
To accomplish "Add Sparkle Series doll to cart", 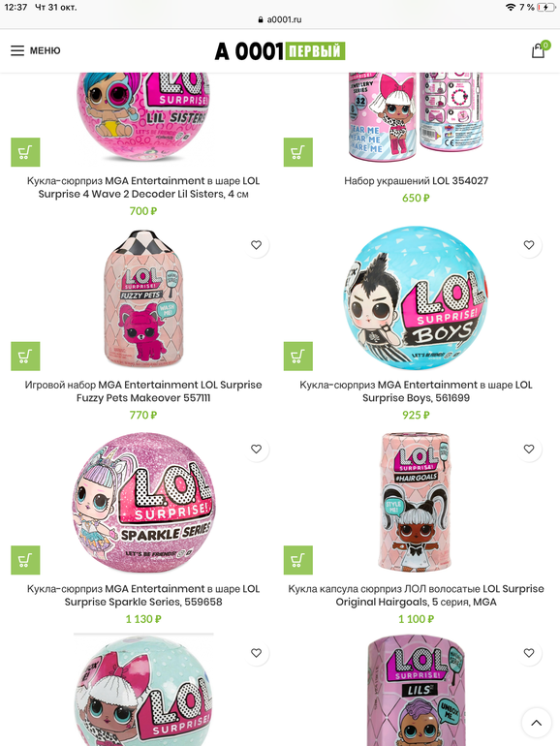I will (25, 560).
